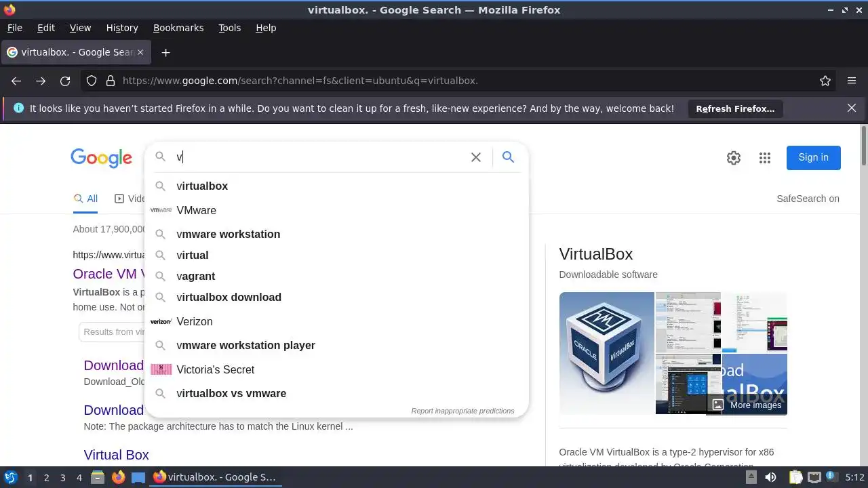868x488 pixels.
Task: Go forward using the browser forward arrow
Action: coord(41,81)
